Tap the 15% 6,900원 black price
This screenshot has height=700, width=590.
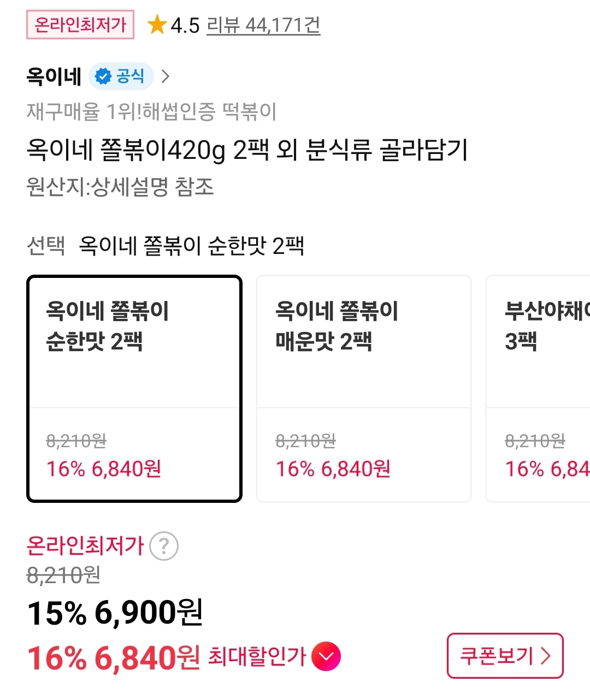(115, 613)
